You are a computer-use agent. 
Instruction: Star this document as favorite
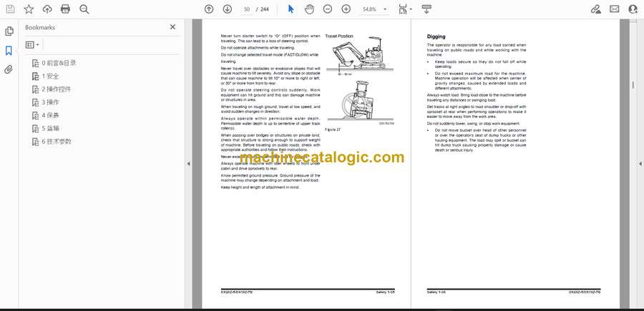coord(29,9)
